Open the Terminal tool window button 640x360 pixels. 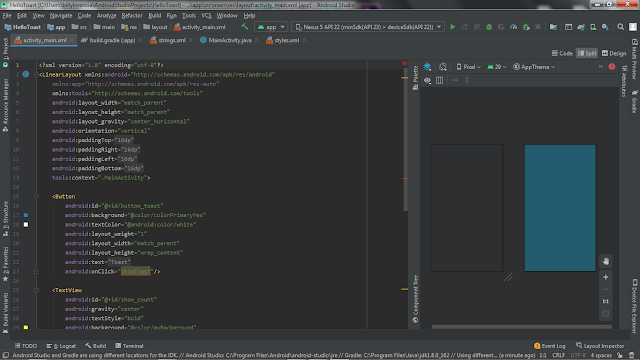point(129,346)
